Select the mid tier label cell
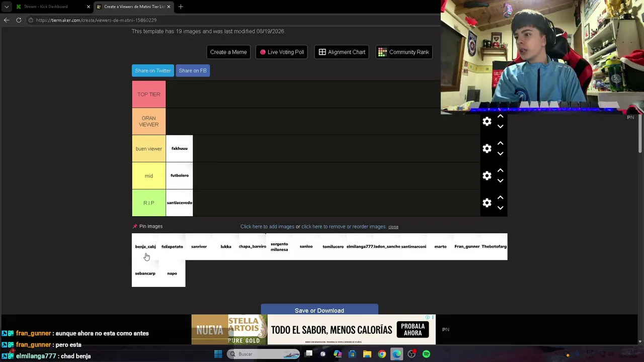The width and height of the screenshot is (644, 362). 149,176
